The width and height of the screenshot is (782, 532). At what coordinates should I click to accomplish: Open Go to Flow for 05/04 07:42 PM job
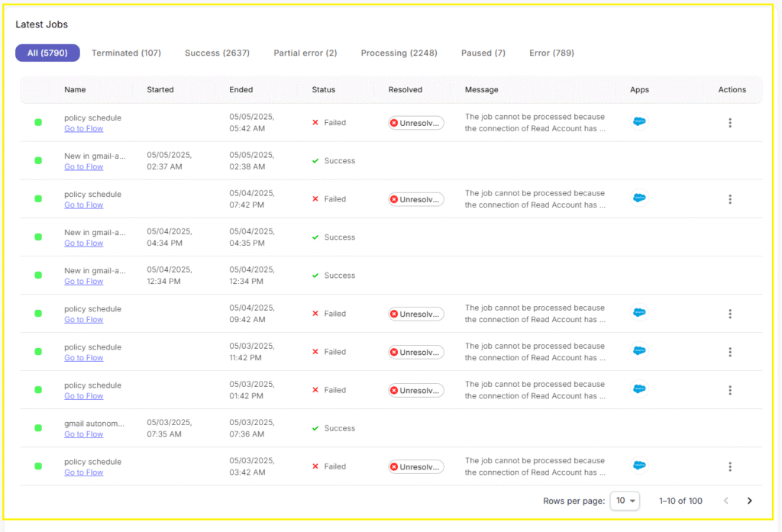pos(84,205)
